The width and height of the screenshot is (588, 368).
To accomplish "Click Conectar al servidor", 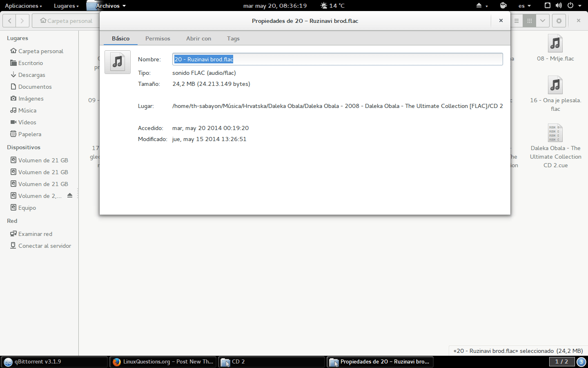I will coord(45,246).
